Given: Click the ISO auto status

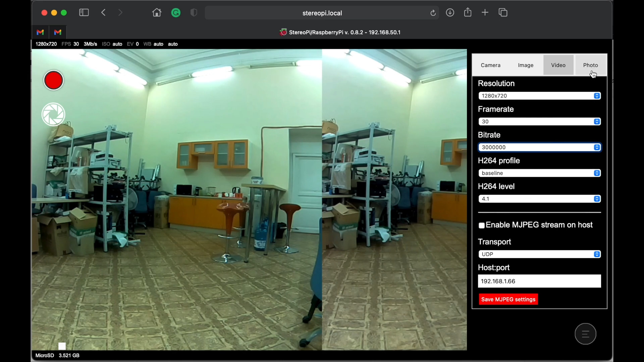Looking at the screenshot, I should pos(112,44).
